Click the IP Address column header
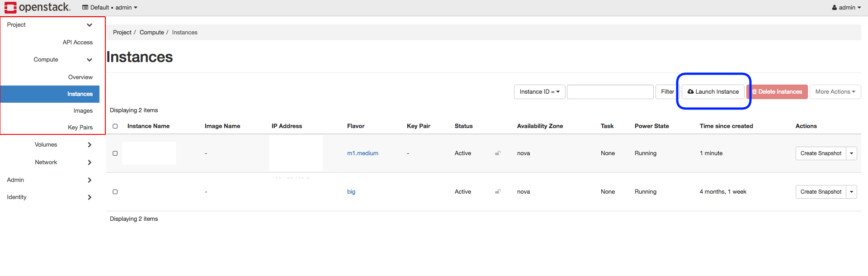 tap(287, 126)
